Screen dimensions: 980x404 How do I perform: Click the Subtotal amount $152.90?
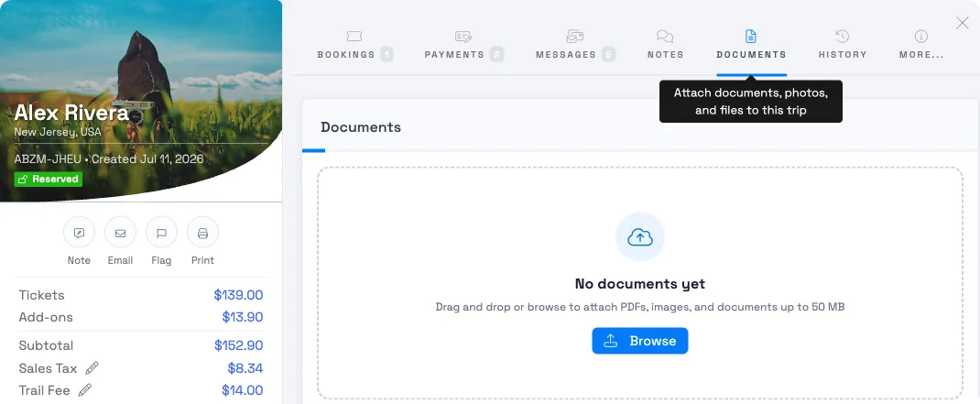[238, 345]
